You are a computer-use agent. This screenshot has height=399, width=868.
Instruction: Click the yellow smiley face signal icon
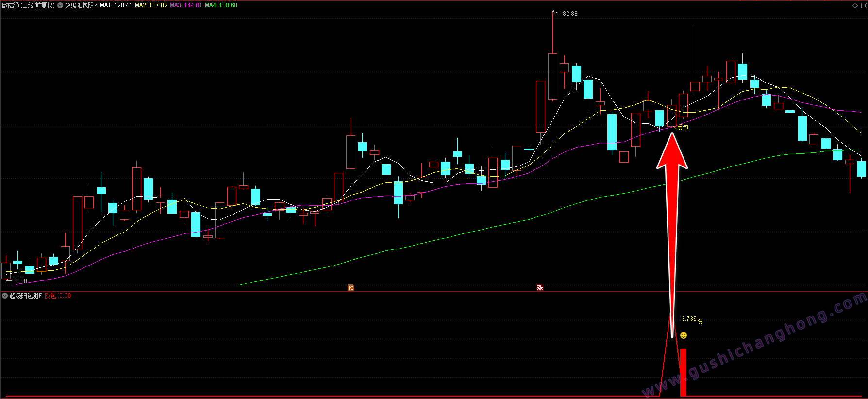pyautogui.click(x=684, y=335)
